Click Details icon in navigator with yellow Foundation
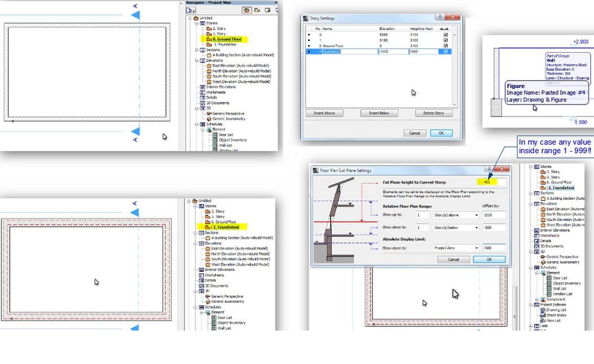The height and width of the screenshot is (364, 594). 201,280
